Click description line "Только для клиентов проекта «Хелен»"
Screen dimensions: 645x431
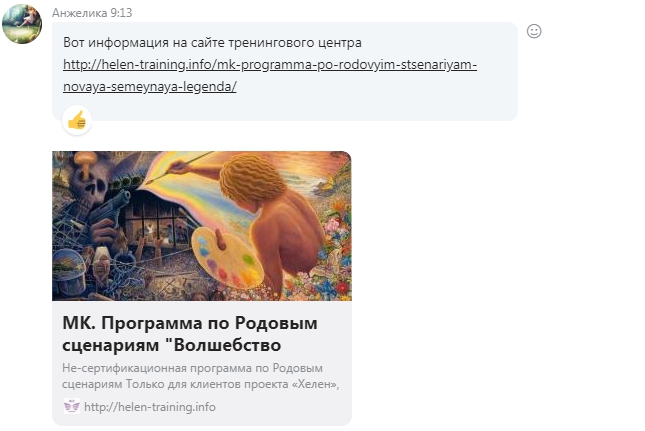(x=232, y=384)
